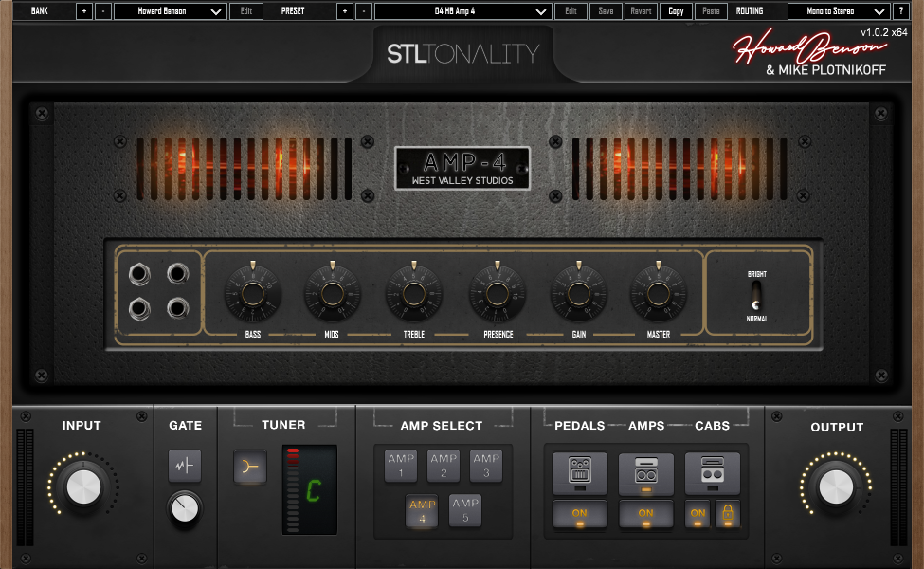Screen dimensions: 924x569
Task: Click the Gain knob
Action: point(579,294)
